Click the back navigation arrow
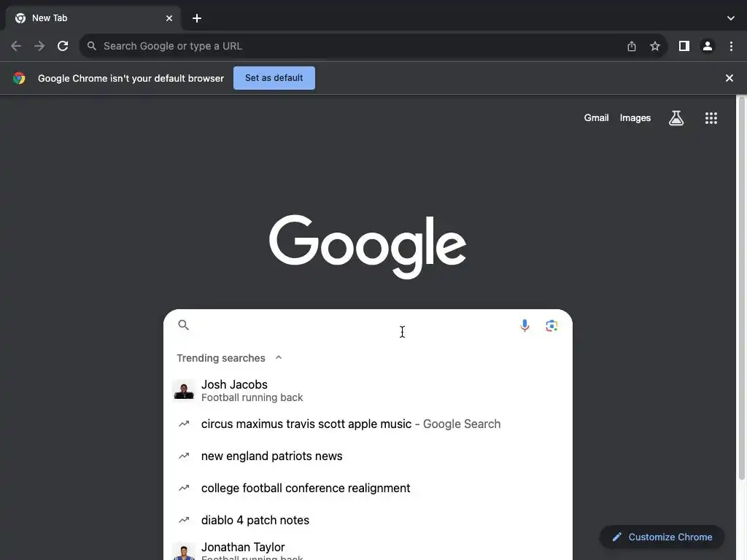The image size is (747, 560). [x=16, y=46]
